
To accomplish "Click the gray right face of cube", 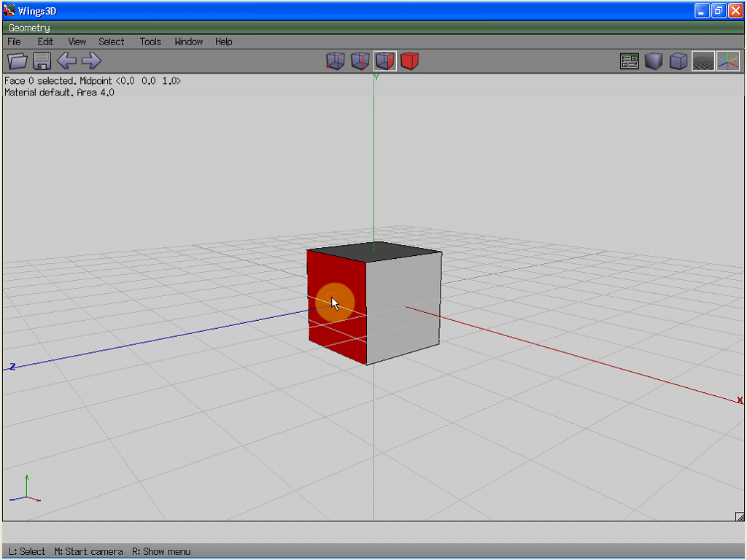I will [403, 306].
